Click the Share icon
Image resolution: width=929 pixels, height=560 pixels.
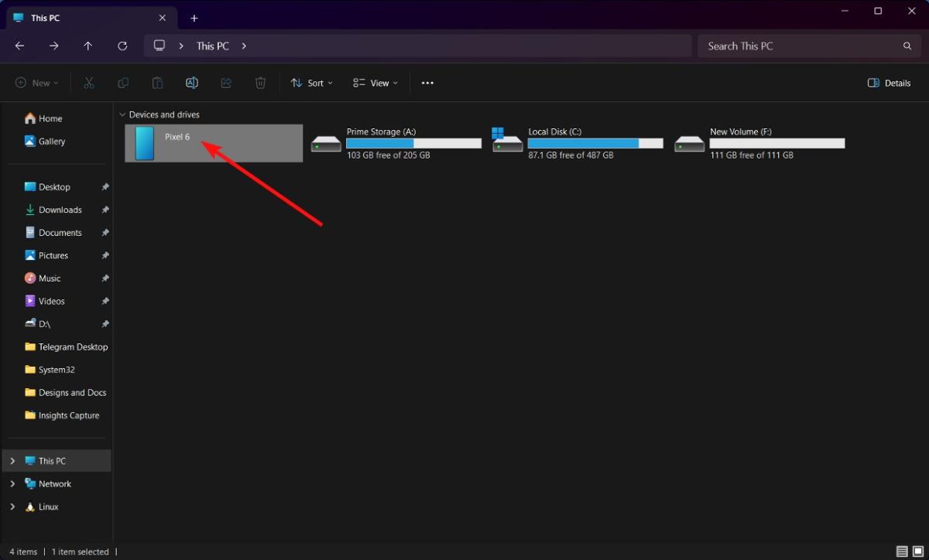click(x=225, y=82)
